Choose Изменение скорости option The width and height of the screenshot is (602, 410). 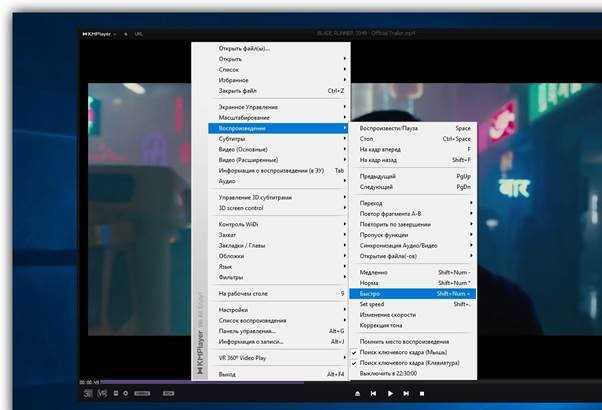[x=413, y=315]
